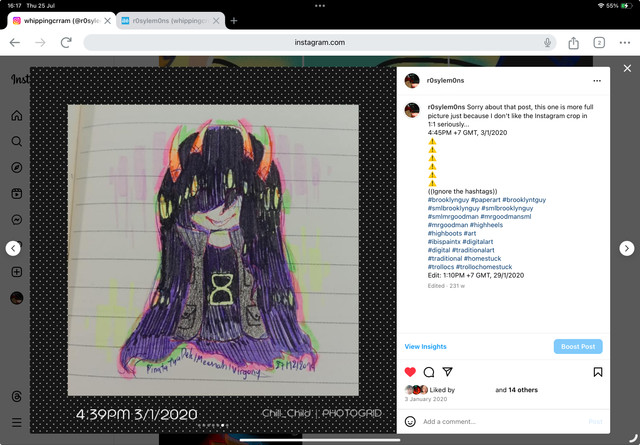Go back with the browser back arrow
The height and width of the screenshot is (445, 640).
(15, 42)
